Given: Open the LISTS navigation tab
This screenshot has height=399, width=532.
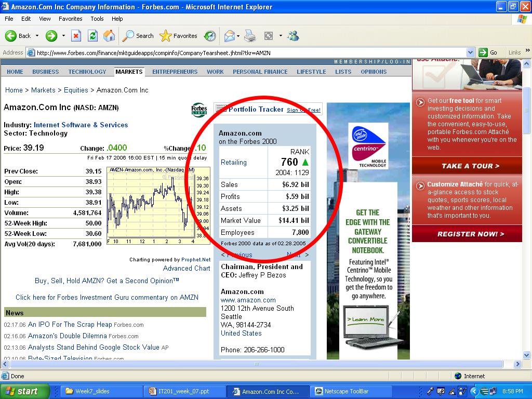Looking at the screenshot, I should (343, 72).
